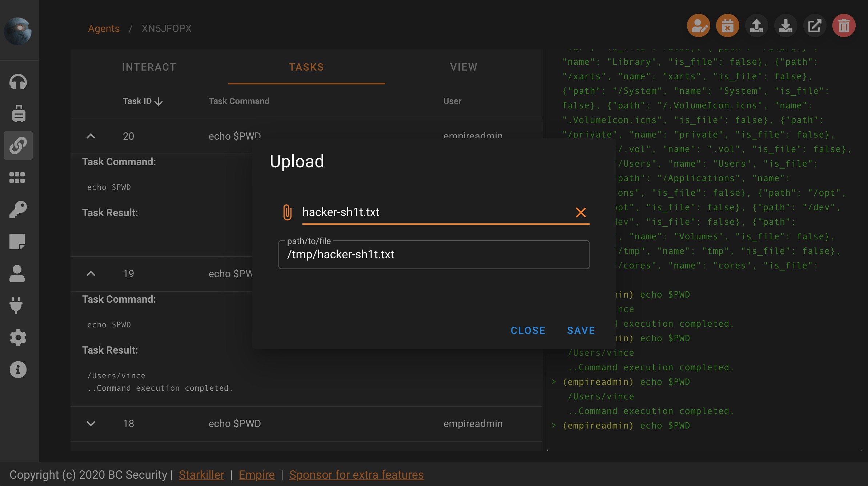Switch to the VIEW tab
This screenshot has width=868, height=486.
click(x=464, y=67)
